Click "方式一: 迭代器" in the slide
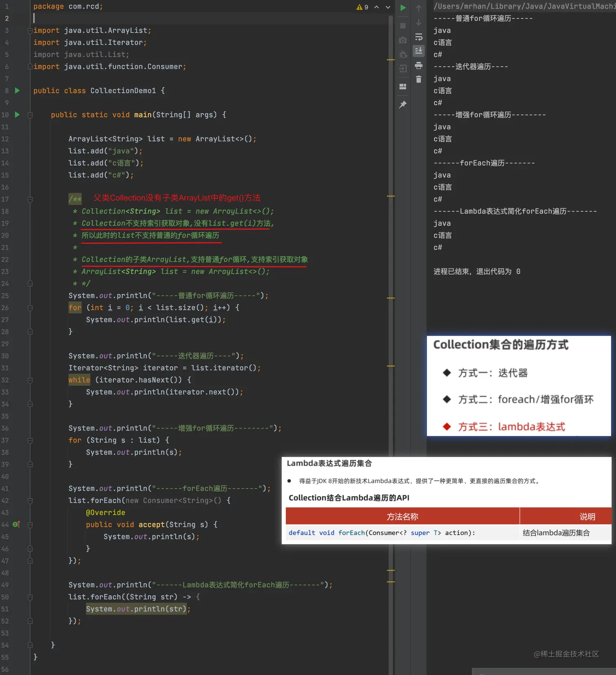Image resolution: width=616 pixels, height=675 pixels. [x=493, y=373]
